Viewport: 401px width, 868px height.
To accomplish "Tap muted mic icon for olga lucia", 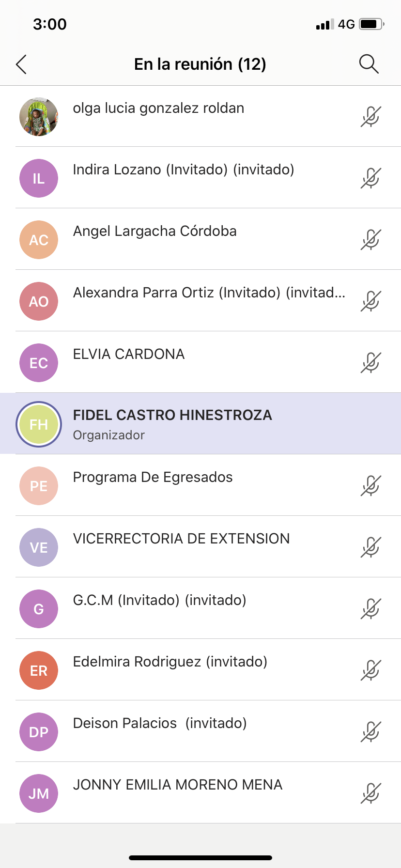I will 371,117.
